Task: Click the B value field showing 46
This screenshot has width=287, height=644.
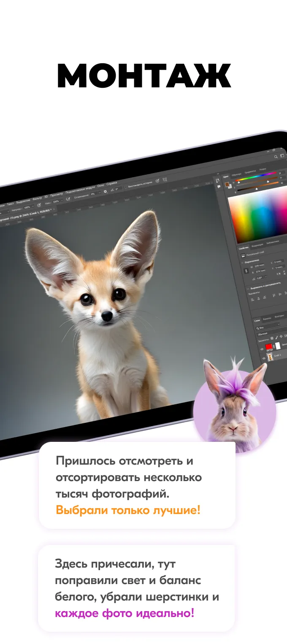Action: pos(282,183)
